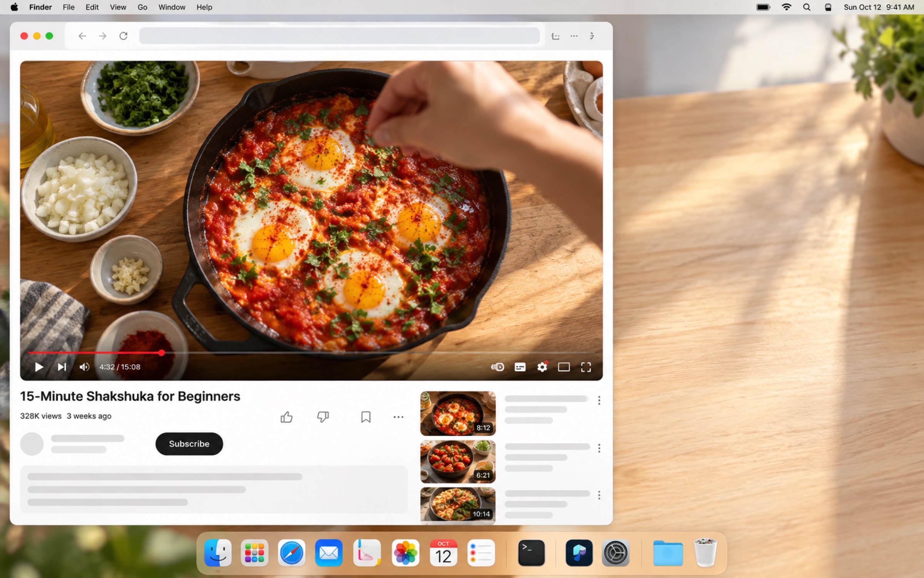Click the browser address bar
Viewport: 924px width, 578px height.
(339, 36)
